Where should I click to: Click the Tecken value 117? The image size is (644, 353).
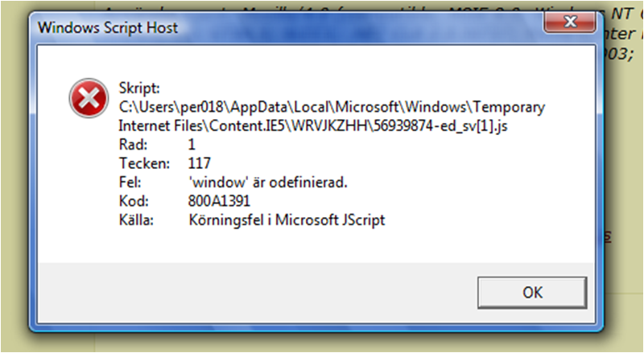(199, 163)
